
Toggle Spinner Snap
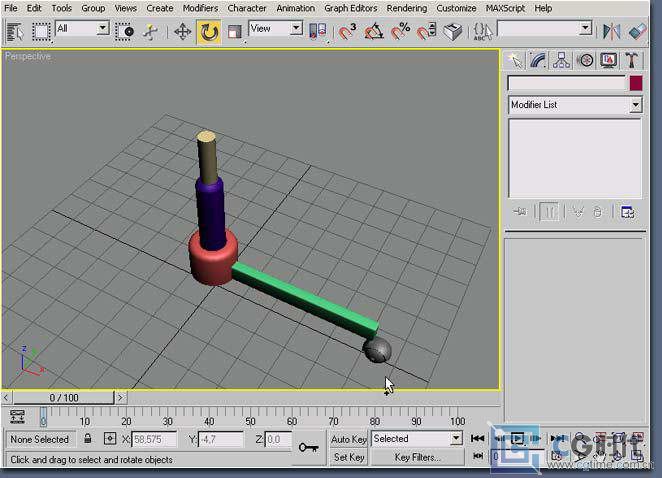tap(426, 32)
